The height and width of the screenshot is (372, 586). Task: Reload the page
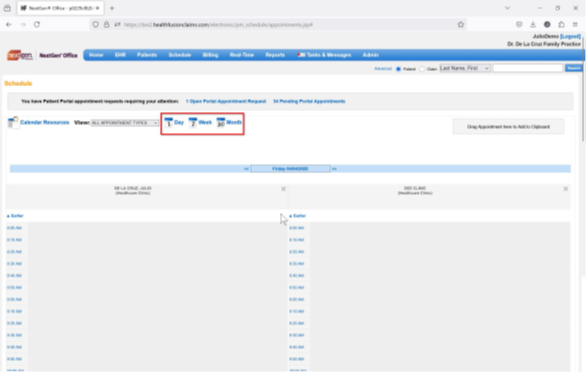pos(37,25)
